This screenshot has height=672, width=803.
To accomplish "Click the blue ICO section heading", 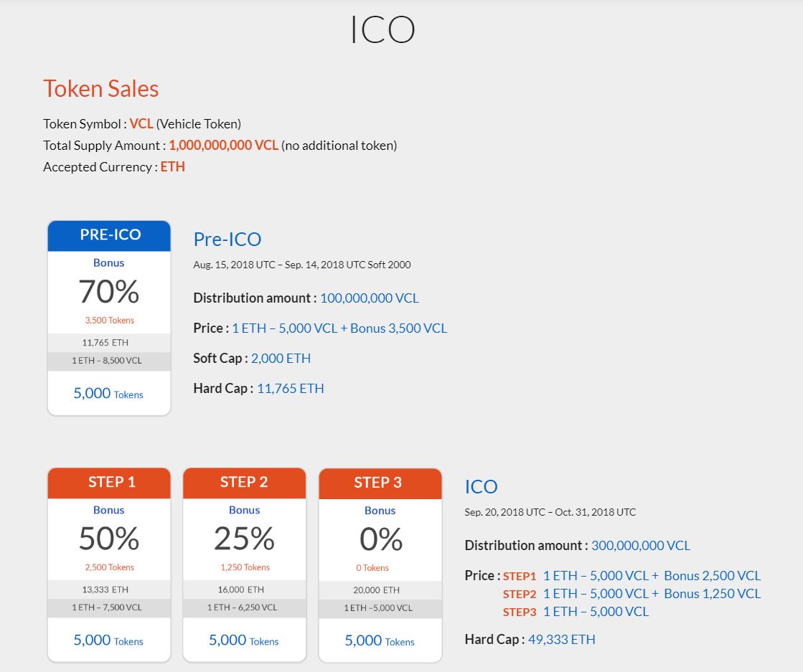I will (x=481, y=487).
